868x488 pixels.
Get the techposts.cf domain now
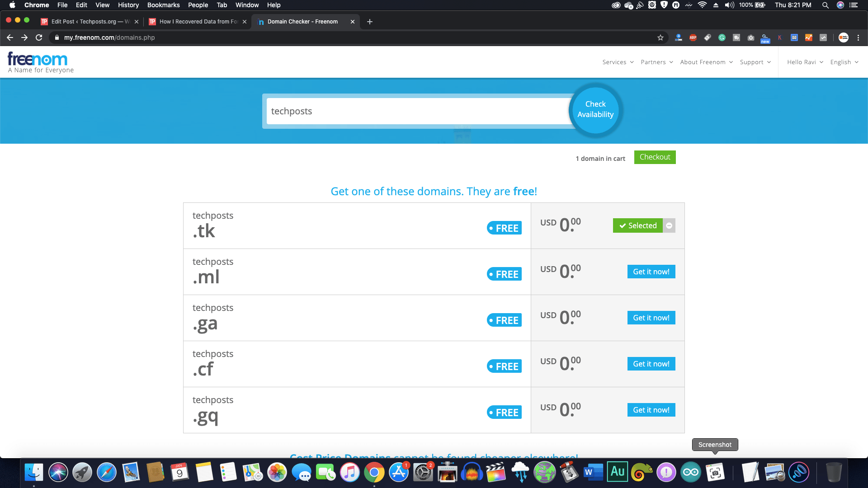[x=651, y=364]
